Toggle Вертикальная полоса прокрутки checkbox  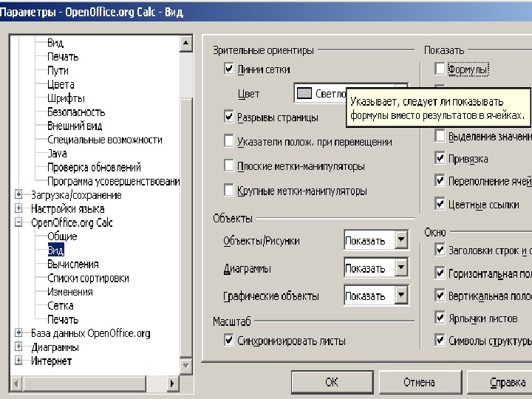(x=440, y=295)
